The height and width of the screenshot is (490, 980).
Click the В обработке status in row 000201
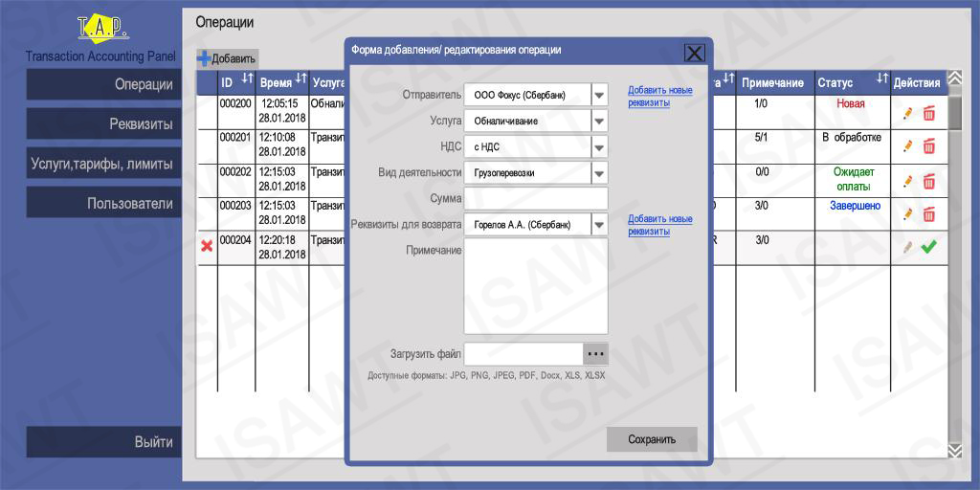pyautogui.click(x=851, y=138)
